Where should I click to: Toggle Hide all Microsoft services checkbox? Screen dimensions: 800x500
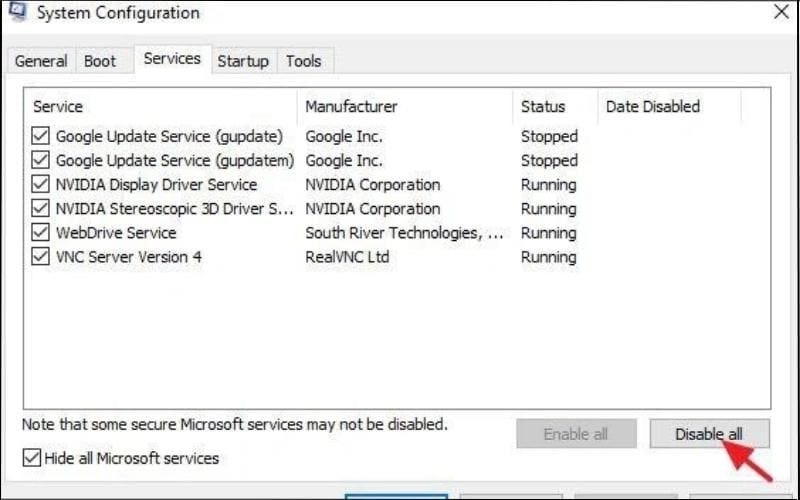click(32, 458)
